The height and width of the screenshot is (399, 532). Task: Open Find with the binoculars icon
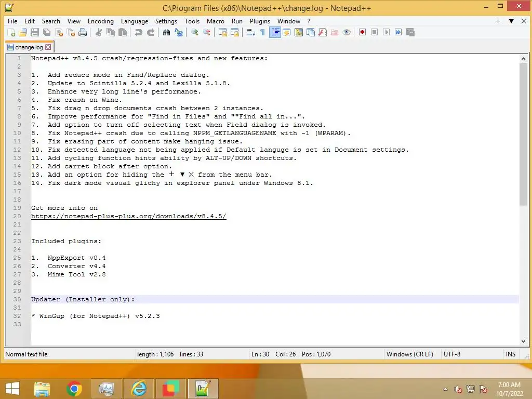click(x=166, y=32)
